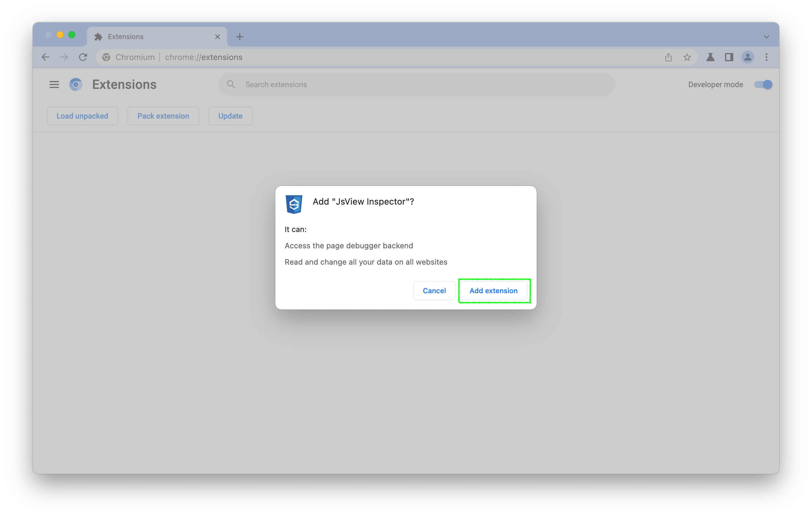Cancel the JsView Inspector install dialog
This screenshot has height=517, width=812.
434,291
